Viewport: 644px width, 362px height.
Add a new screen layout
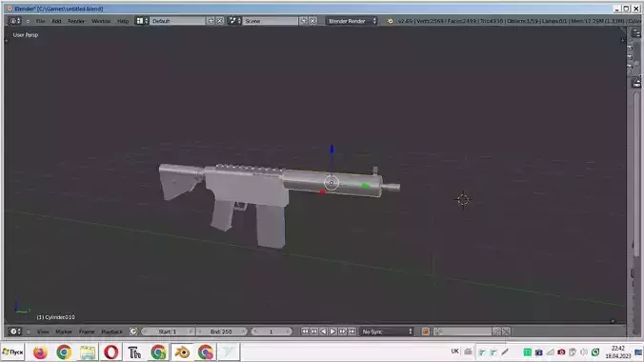pyautogui.click(x=211, y=21)
